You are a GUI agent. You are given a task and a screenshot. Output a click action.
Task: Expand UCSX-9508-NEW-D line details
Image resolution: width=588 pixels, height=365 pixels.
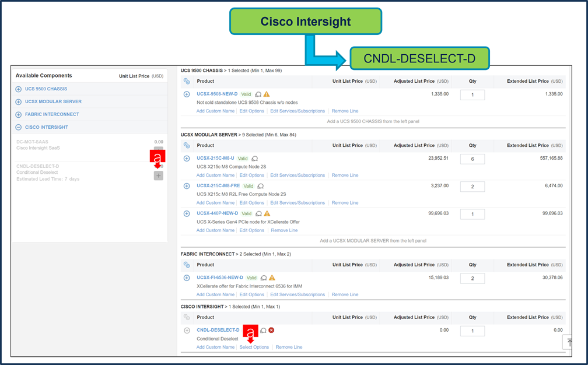click(187, 94)
